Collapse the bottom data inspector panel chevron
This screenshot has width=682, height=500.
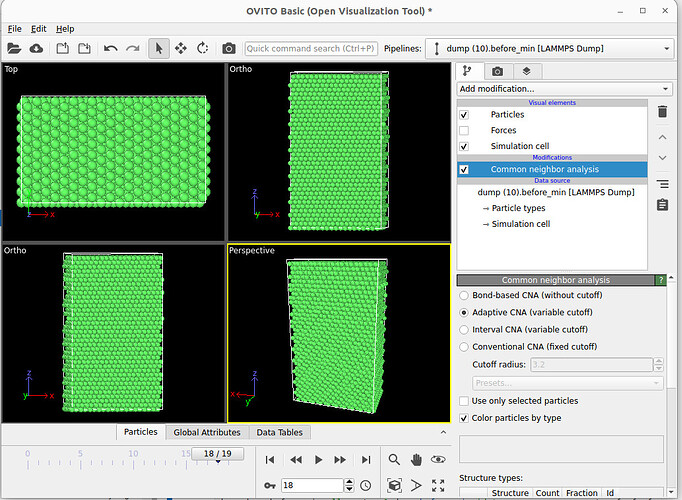click(443, 432)
